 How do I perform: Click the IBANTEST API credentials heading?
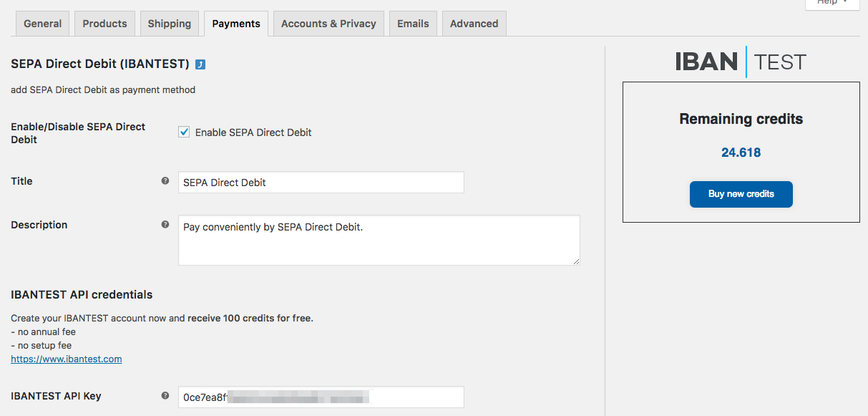(x=82, y=294)
